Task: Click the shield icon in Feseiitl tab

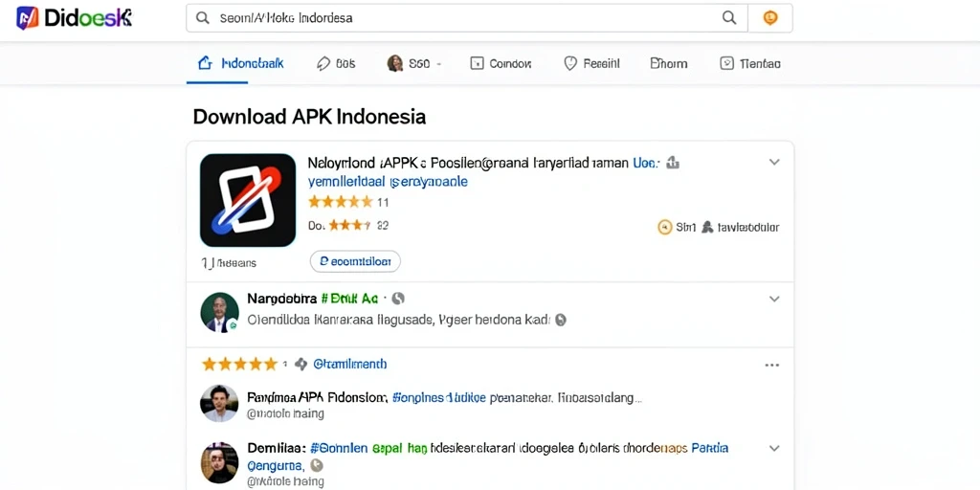Action: click(570, 63)
